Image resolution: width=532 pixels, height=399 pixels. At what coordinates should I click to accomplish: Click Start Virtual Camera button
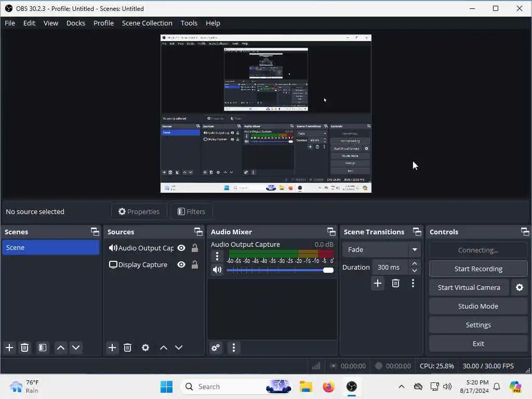[x=469, y=287]
